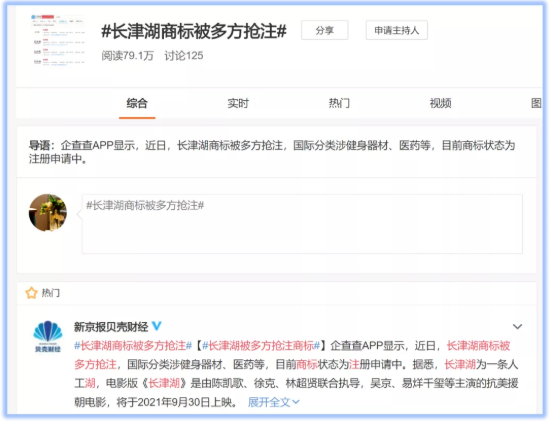The height and width of the screenshot is (421, 551).
Task: Click the star icon beside 热门 section
Action: point(31,293)
